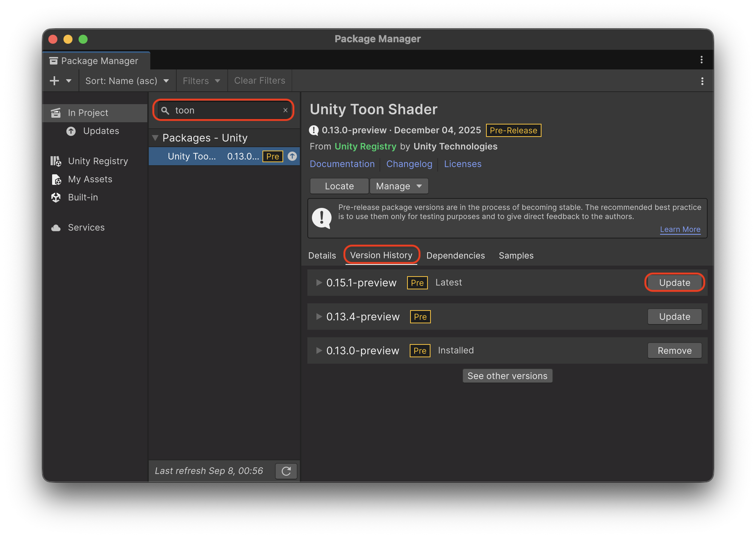
Task: Click the Locate button
Action: 339,186
